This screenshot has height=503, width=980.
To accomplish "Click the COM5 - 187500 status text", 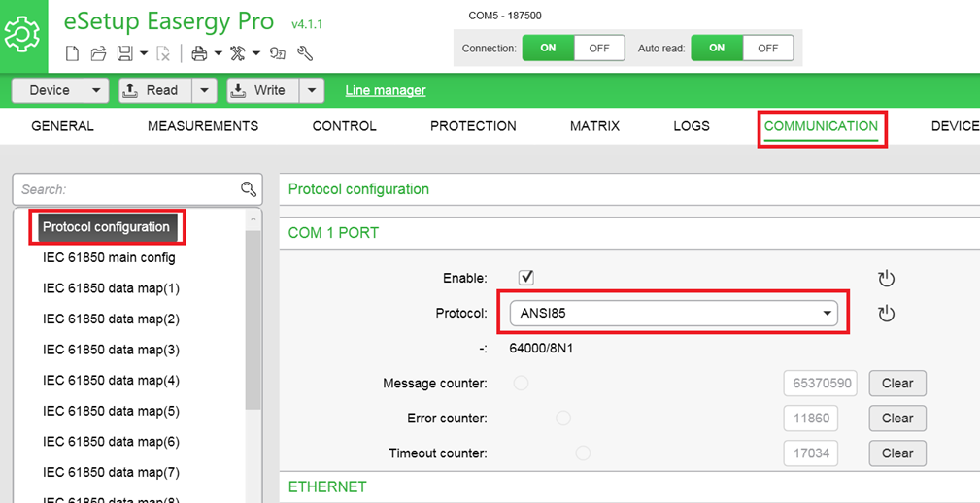I will click(505, 16).
